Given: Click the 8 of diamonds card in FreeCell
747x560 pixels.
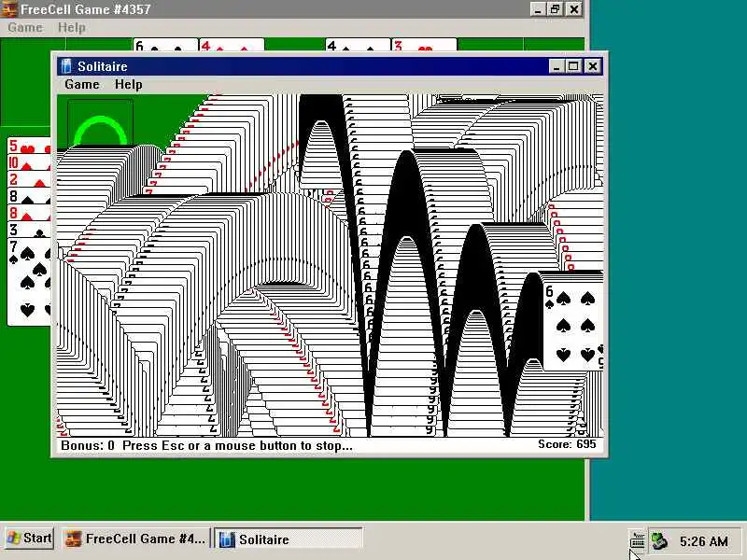Looking at the screenshot, I should [29, 214].
